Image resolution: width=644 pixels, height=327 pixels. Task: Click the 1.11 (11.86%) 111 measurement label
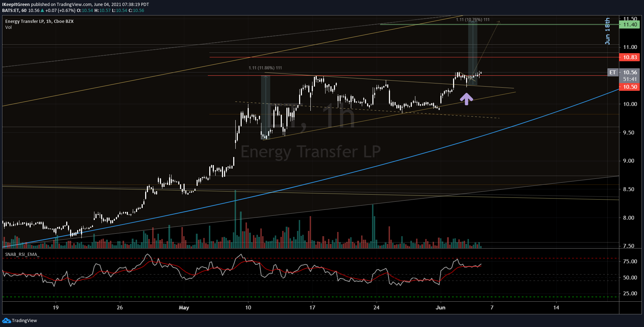click(x=265, y=68)
